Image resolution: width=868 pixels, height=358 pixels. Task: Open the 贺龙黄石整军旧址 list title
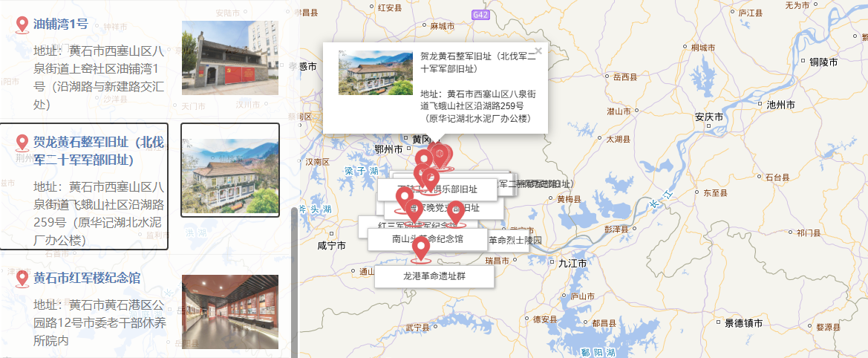[x=99, y=151]
